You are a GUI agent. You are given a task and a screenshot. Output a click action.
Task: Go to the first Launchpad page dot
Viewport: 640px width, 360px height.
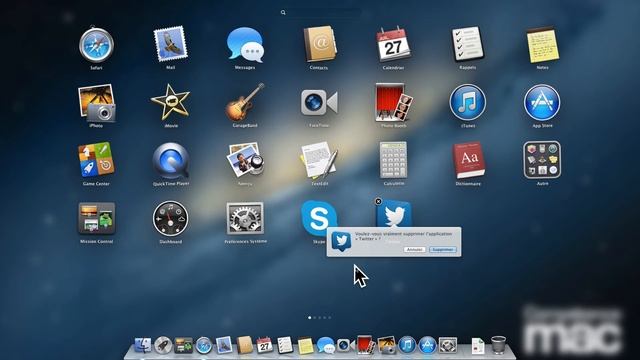point(310,318)
